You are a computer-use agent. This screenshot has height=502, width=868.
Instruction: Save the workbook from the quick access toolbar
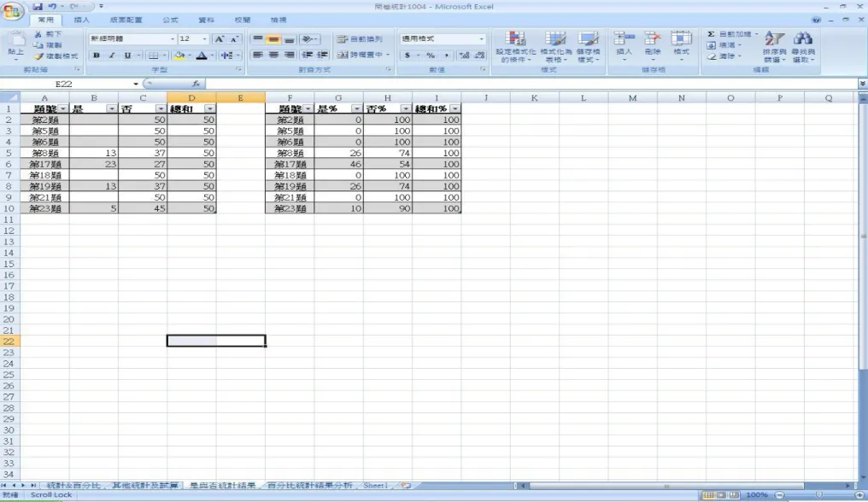pyautogui.click(x=38, y=7)
